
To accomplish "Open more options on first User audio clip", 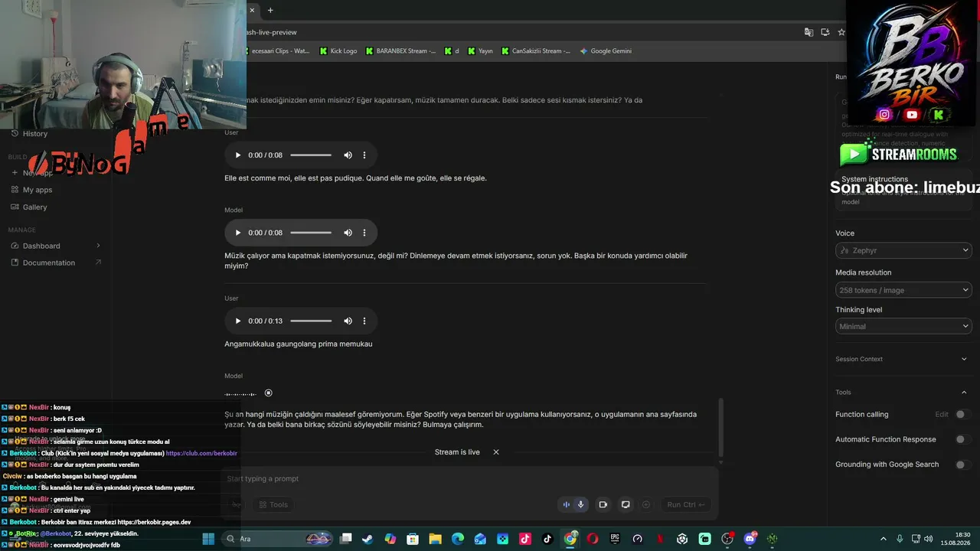I will coord(364,155).
